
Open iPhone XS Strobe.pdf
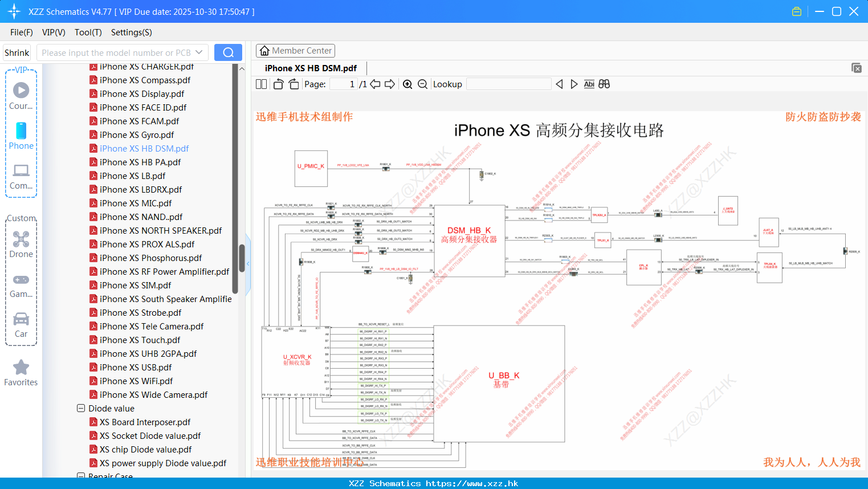coord(140,313)
